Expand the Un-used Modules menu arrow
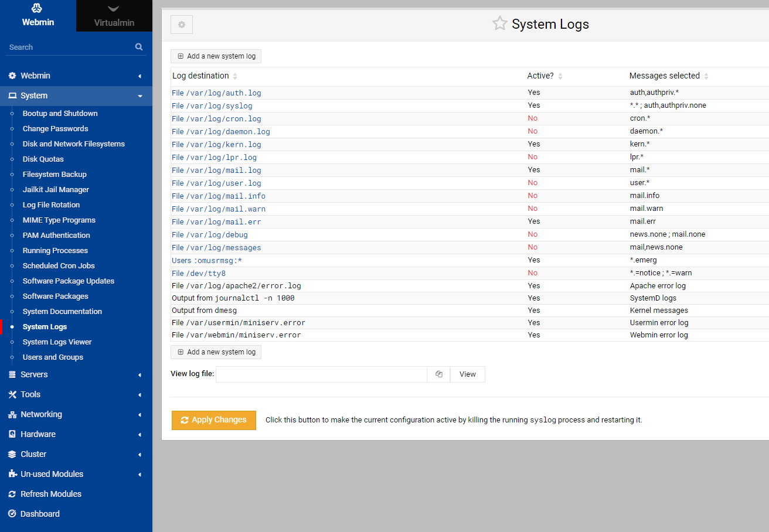The height and width of the screenshot is (532, 769). pyautogui.click(x=139, y=475)
